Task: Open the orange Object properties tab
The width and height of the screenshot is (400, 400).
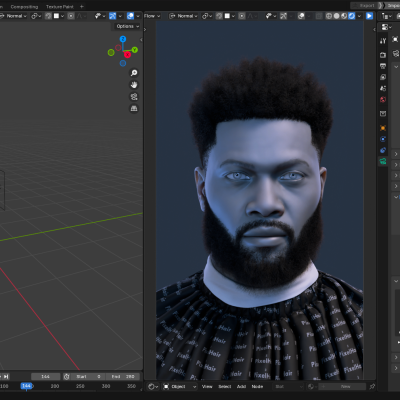Action: [x=383, y=128]
